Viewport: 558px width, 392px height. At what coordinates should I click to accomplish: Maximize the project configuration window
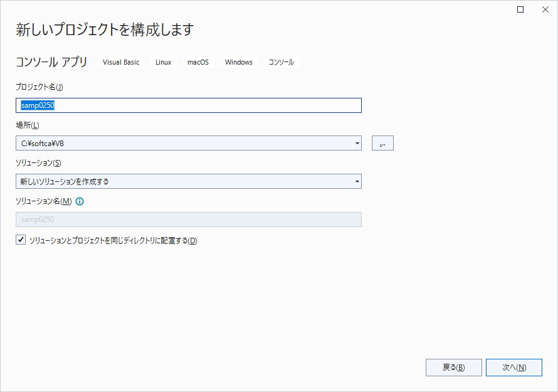[520, 9]
